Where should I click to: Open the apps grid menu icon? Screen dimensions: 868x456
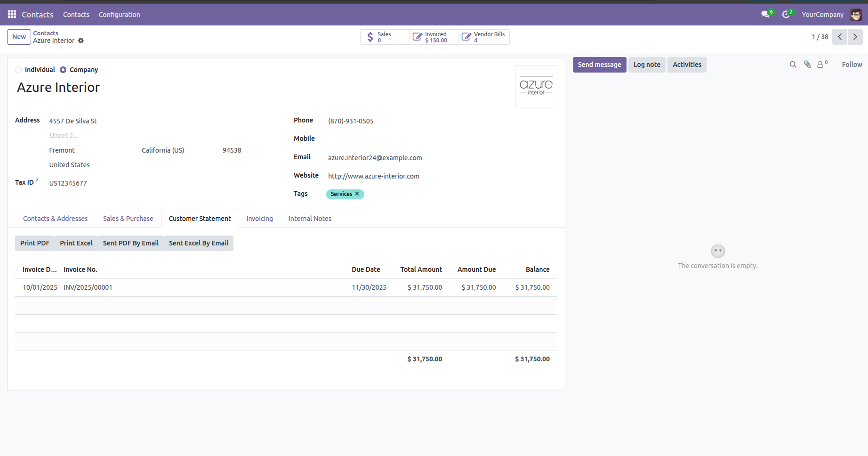pyautogui.click(x=12, y=15)
